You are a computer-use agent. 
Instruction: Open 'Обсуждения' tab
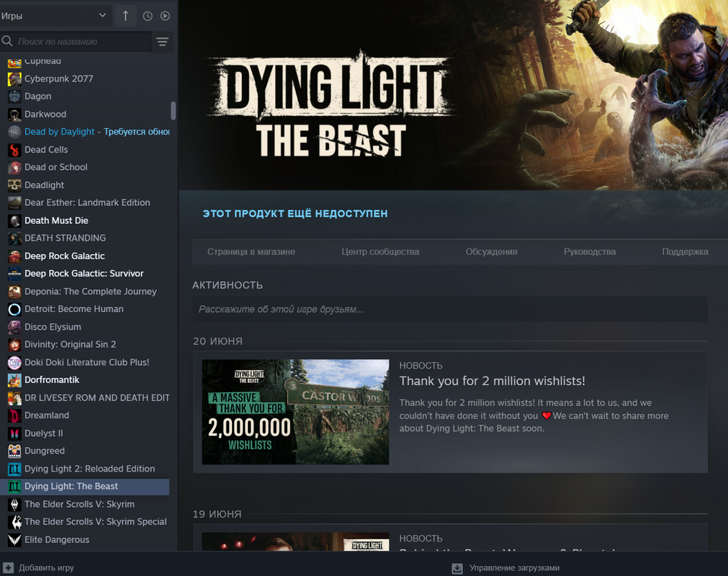point(491,251)
